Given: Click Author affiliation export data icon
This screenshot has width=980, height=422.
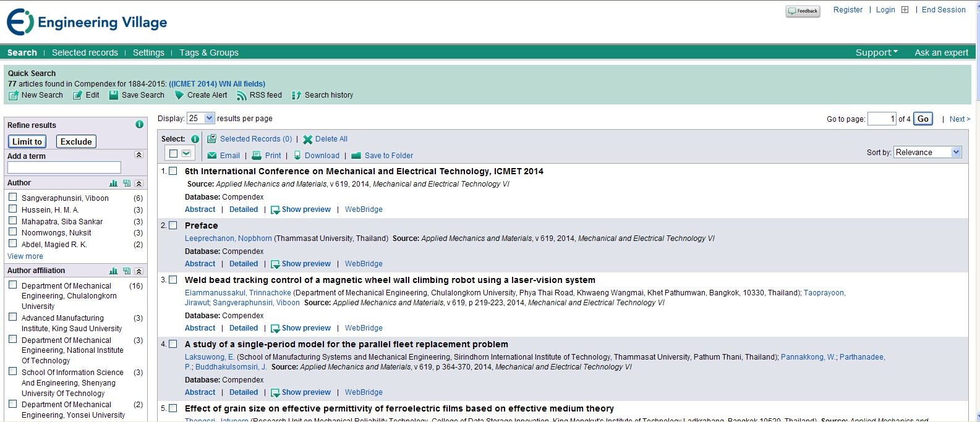Looking at the screenshot, I should (127, 271).
